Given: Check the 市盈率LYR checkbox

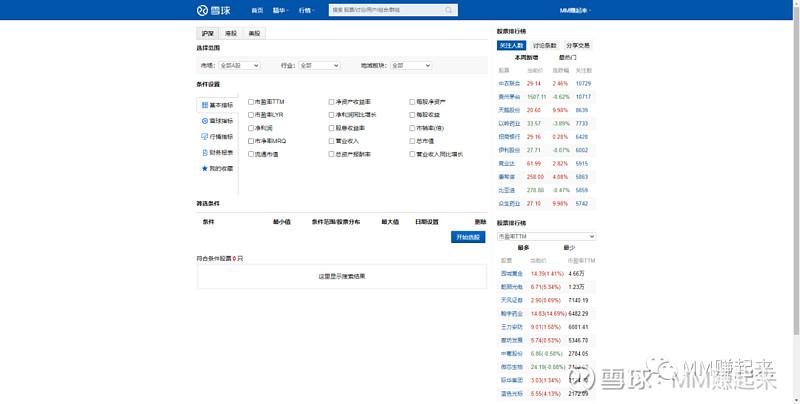Looking at the screenshot, I should (x=251, y=115).
